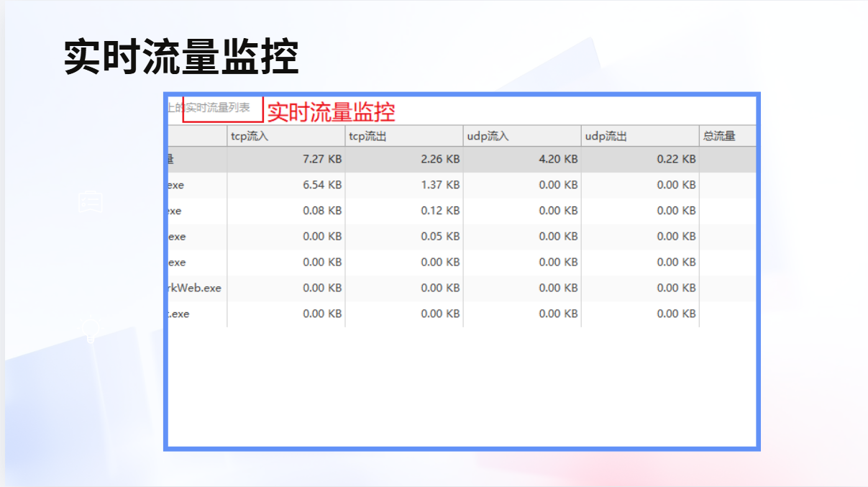This screenshot has width=868, height=487.
Task: Click the red 实时流量监控 annotation text
Action: [331, 112]
